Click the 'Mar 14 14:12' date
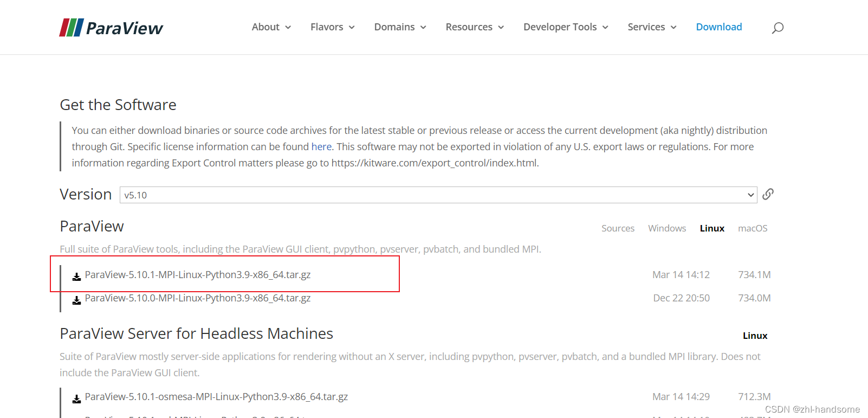868x418 pixels. 681,275
